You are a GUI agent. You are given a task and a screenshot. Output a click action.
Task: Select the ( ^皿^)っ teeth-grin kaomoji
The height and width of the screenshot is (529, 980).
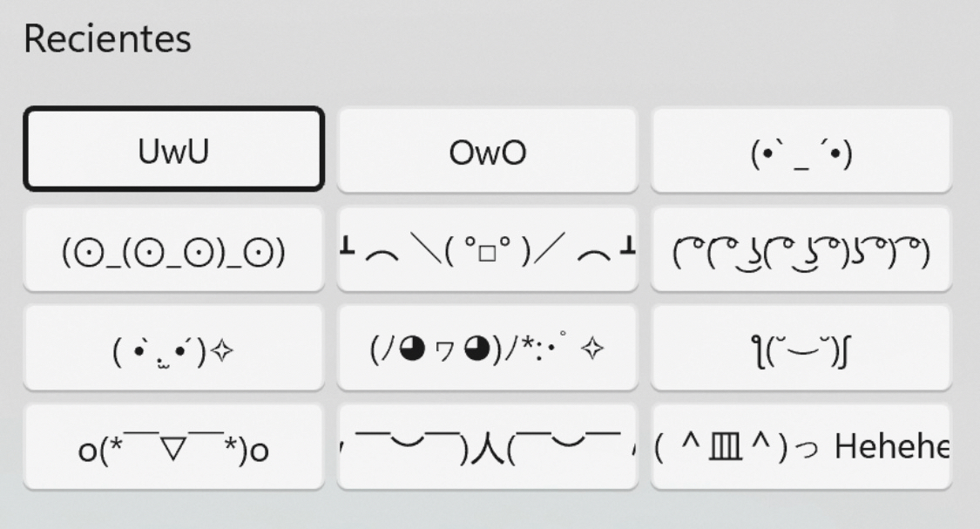tap(801, 447)
